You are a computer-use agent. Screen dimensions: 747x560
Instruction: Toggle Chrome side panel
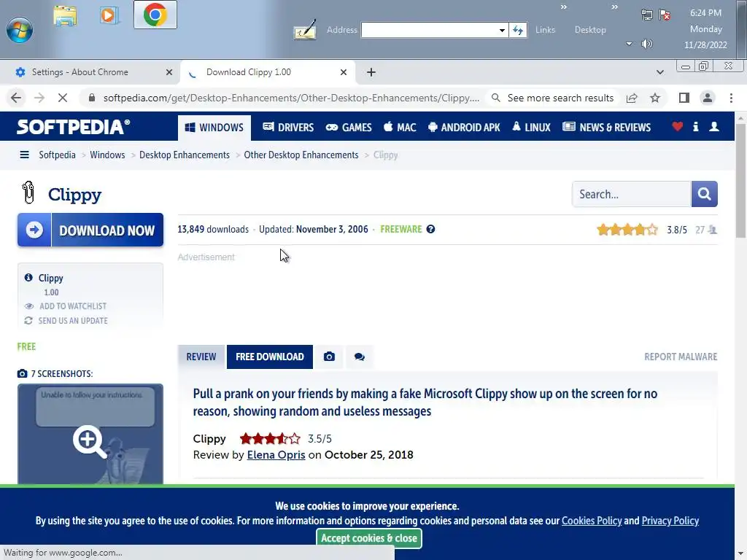coord(684,98)
